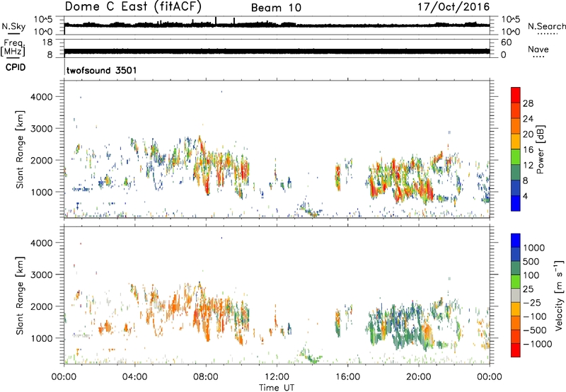Pick the gray -25 to 25 velocity colorbar segment
This screenshot has width=566, height=392.
click(516, 296)
